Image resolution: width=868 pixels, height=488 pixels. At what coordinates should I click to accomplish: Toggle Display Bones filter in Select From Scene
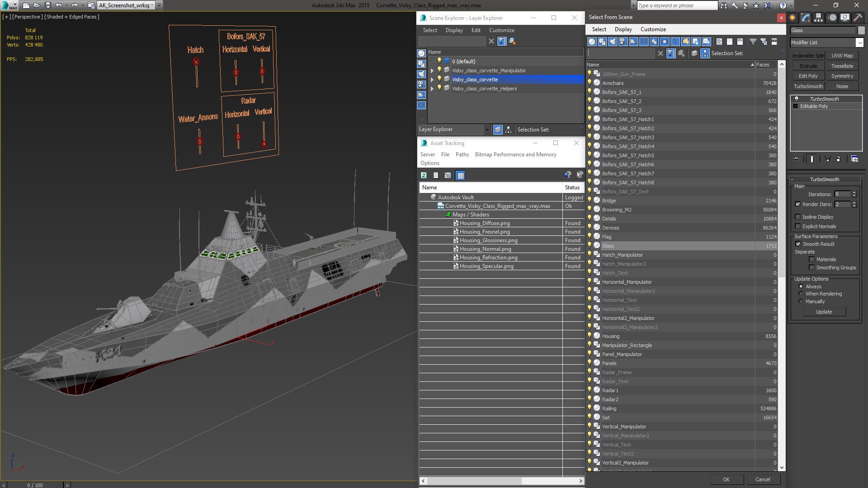click(x=675, y=42)
